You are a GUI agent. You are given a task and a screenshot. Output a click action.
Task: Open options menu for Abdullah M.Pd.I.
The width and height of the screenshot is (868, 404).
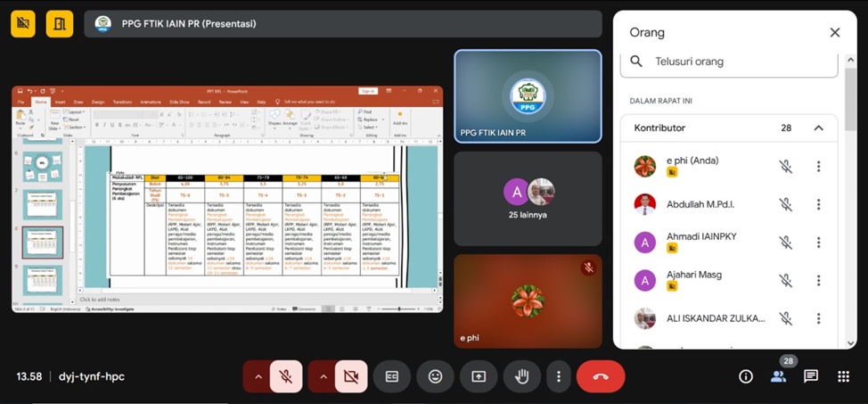[x=818, y=204]
